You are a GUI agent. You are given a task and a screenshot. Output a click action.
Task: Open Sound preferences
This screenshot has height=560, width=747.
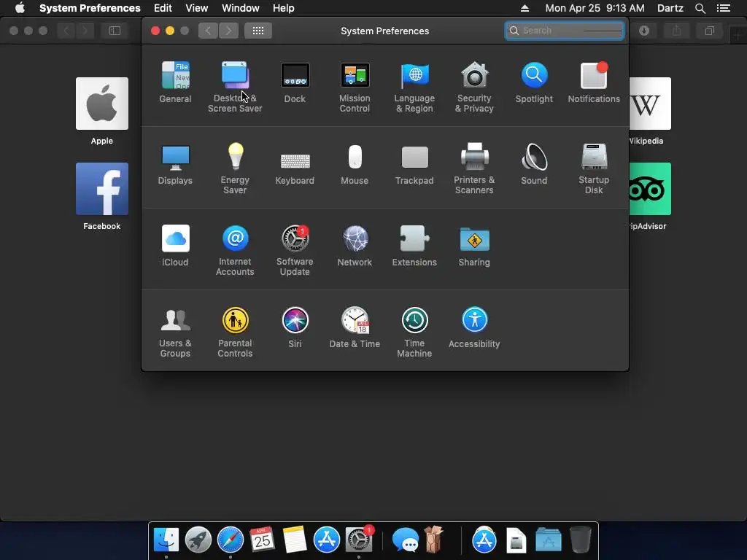(534, 164)
